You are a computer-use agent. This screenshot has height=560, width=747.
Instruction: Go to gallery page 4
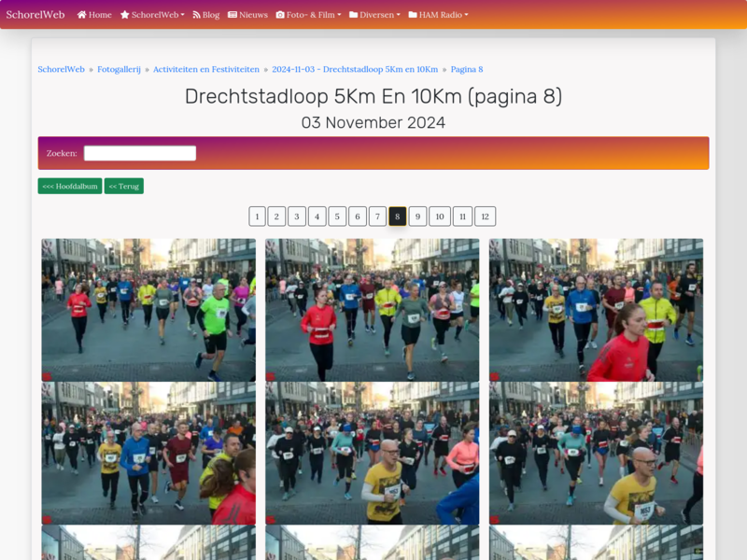(x=317, y=217)
